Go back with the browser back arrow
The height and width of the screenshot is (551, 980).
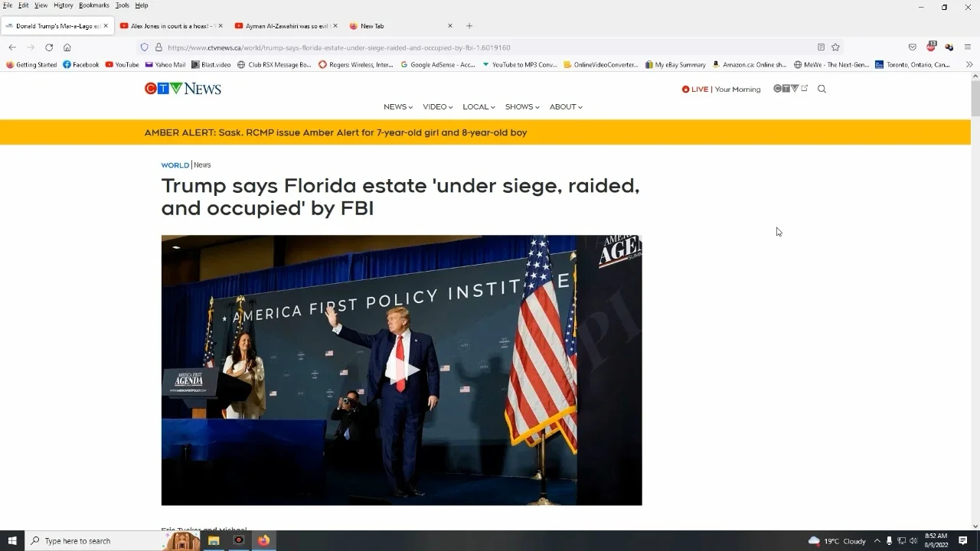[x=12, y=47]
